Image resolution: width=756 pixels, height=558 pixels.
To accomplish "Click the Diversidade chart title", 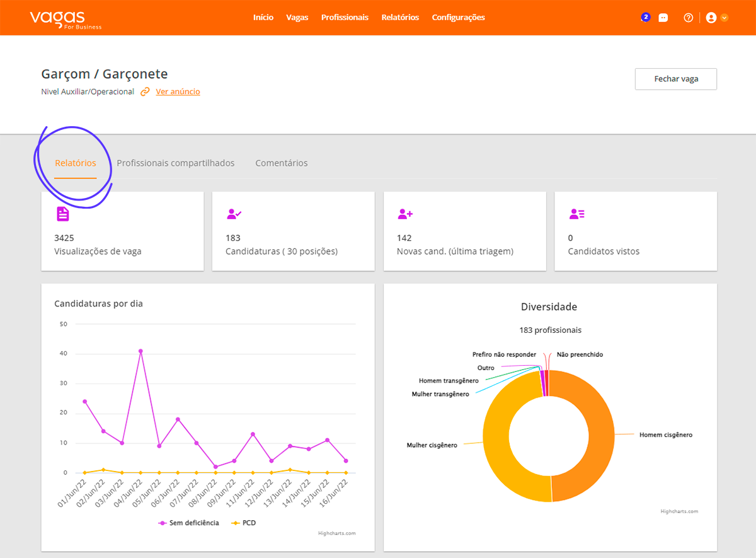I will pyautogui.click(x=549, y=307).
